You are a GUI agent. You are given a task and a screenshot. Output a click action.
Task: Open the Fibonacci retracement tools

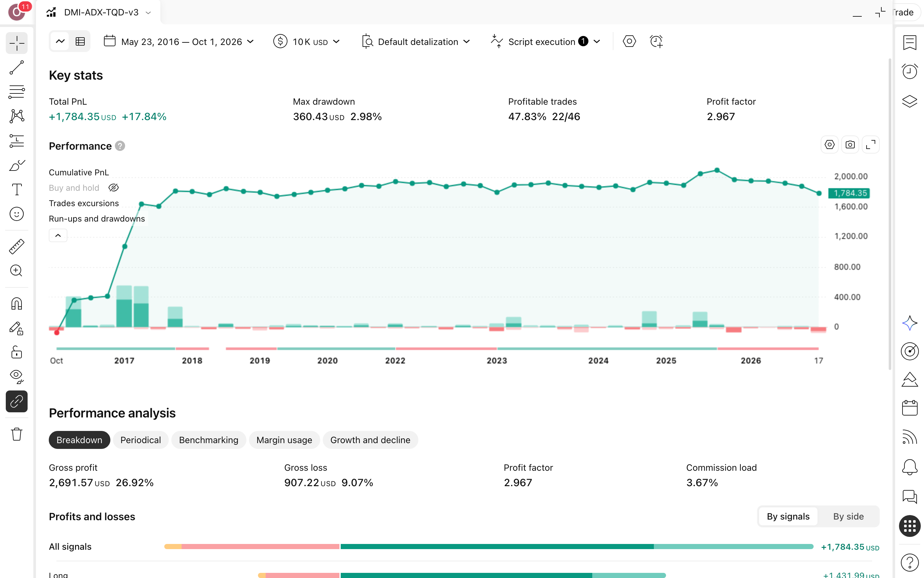pyautogui.click(x=17, y=92)
